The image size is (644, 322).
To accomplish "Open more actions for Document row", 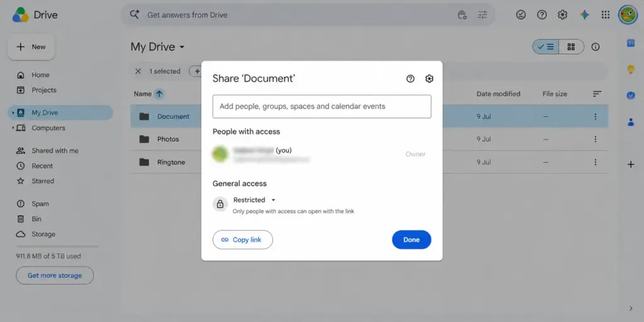I will pos(595,116).
